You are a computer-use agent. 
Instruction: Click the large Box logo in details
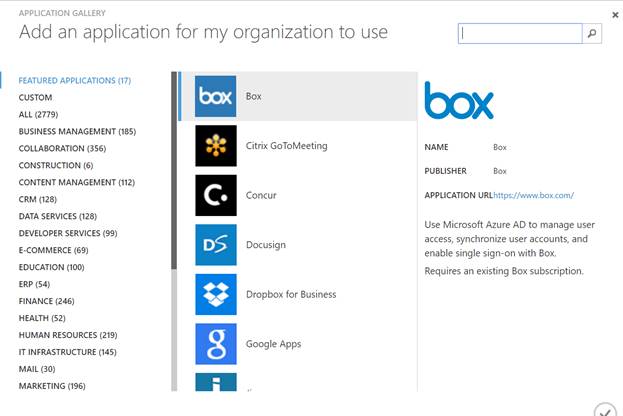(459, 101)
